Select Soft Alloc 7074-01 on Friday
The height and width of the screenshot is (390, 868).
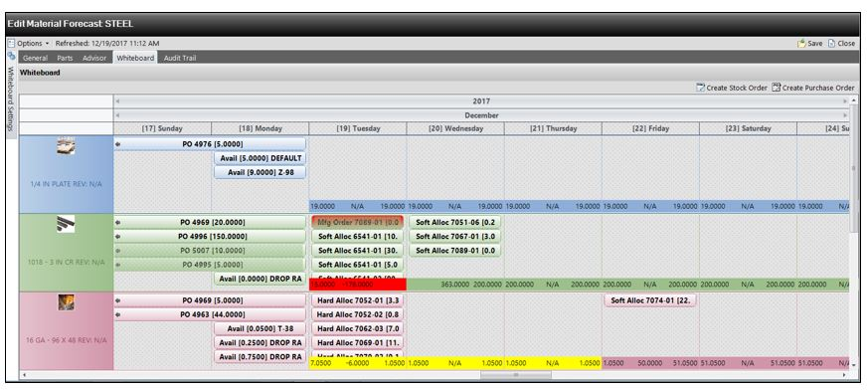[650, 300]
